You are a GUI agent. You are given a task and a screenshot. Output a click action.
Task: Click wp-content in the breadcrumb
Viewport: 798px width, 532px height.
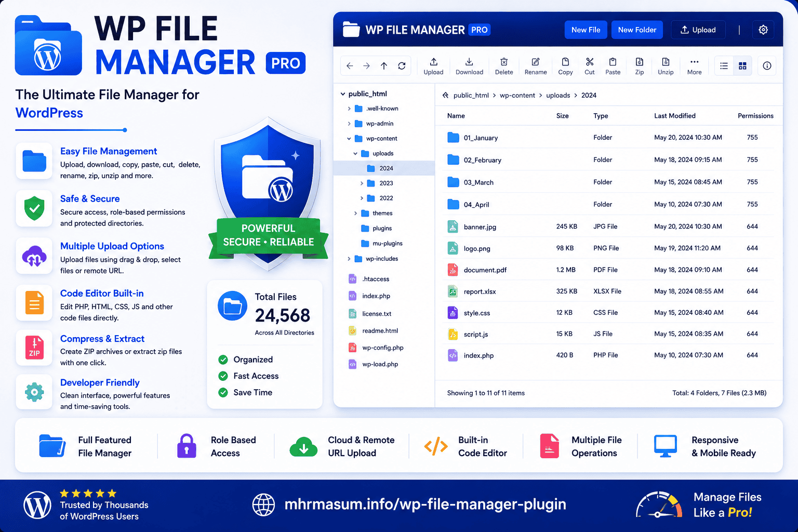[x=517, y=95]
